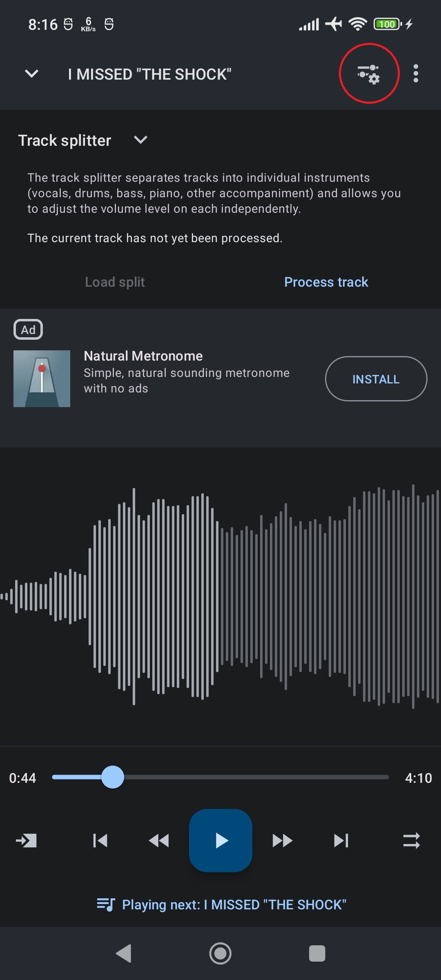Open the Natural Metronome ad thumbnail

(x=42, y=379)
